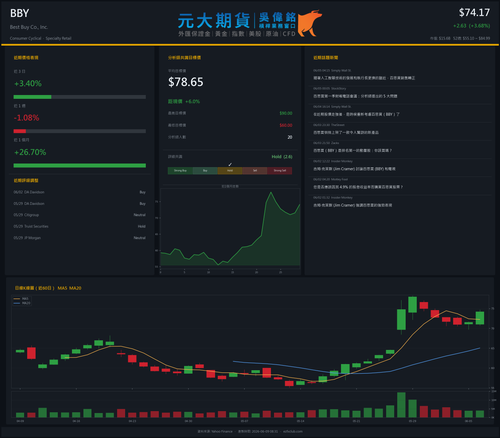This screenshot has height=438, width=500.
Task: Click the $74.17 current price
Action: tap(474, 13)
